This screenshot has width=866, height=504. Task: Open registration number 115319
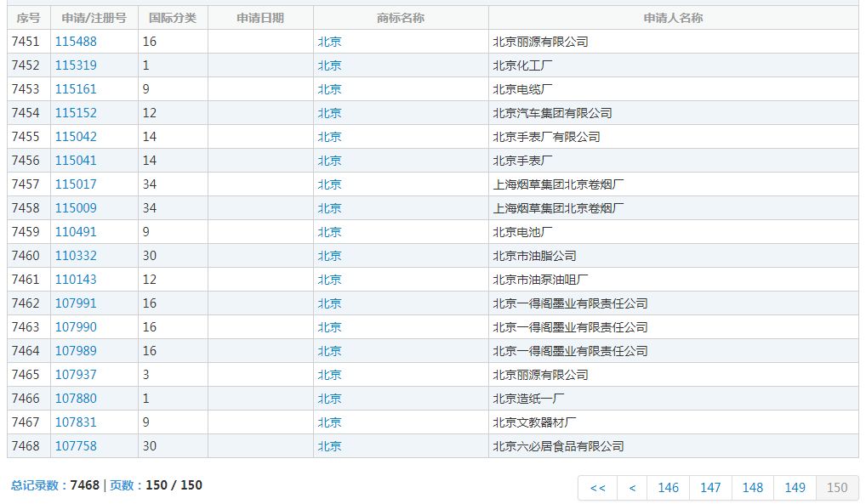pos(76,65)
